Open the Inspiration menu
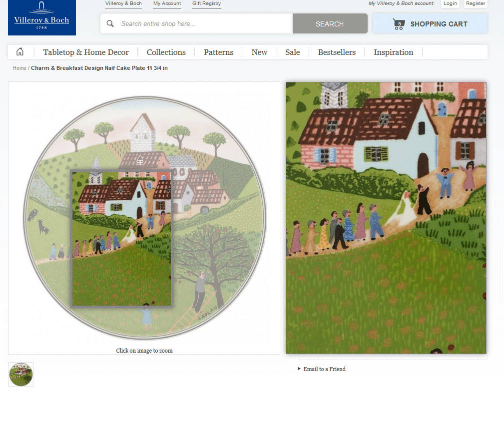Image resolution: width=504 pixels, height=421 pixels. [393, 52]
